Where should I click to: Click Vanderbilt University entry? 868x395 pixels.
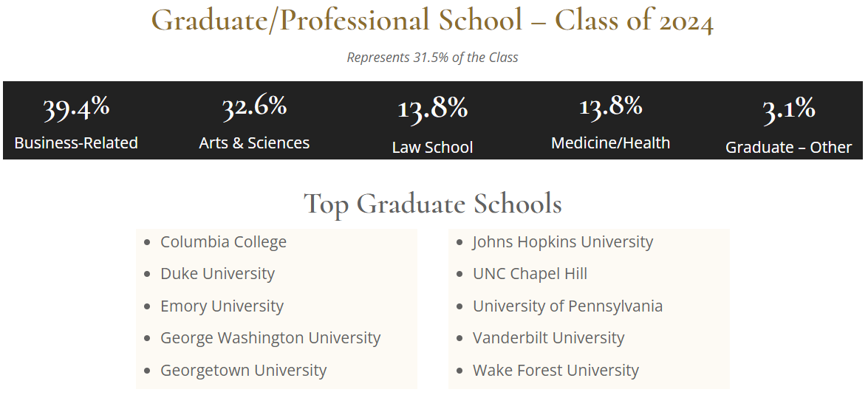point(549,338)
